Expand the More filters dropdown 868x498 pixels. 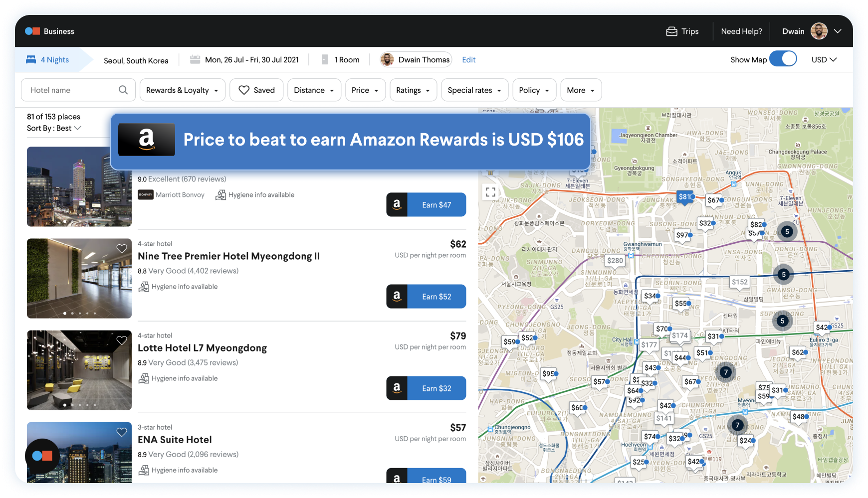click(x=581, y=90)
